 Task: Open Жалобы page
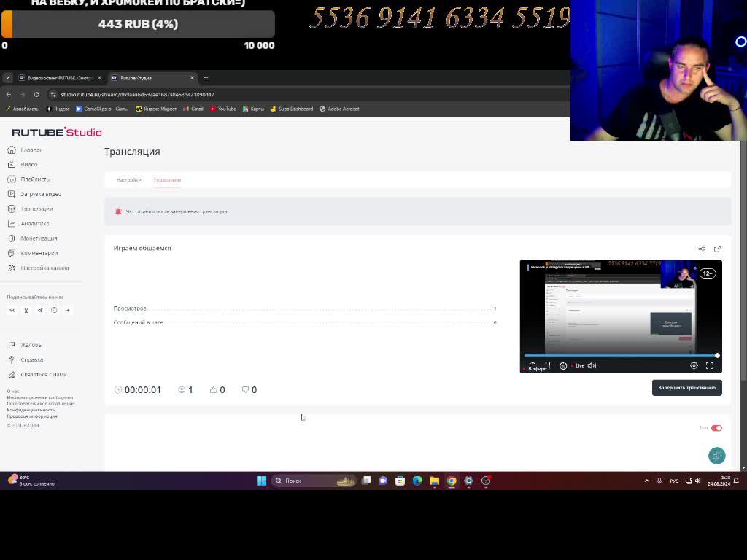coord(26,345)
